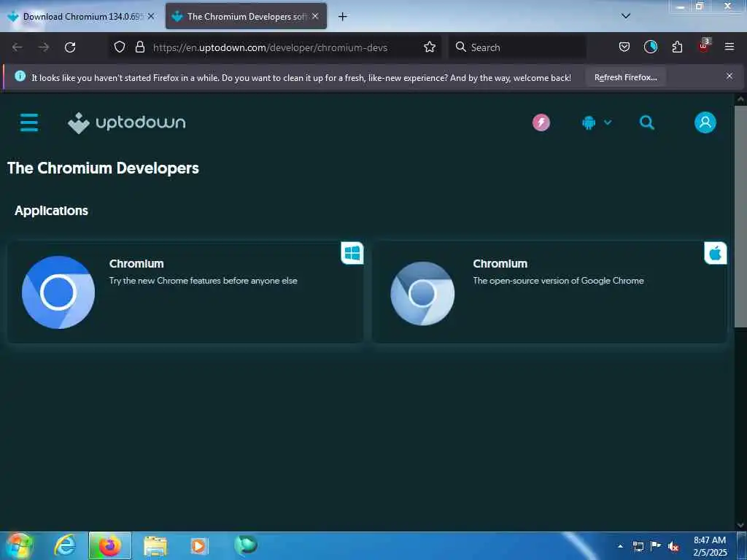Viewport: 747px width, 560px height.
Task: Open the Chromium for Windows app icon
Action: tap(58, 292)
